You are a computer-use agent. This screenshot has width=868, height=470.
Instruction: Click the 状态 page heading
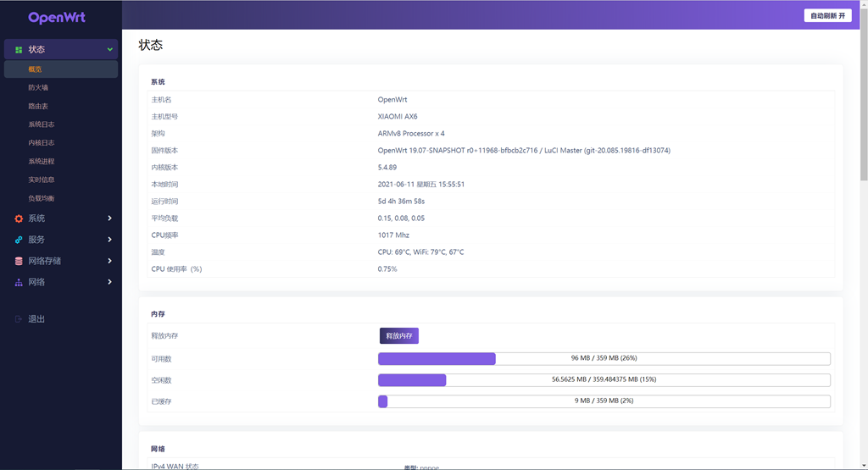tap(151, 45)
